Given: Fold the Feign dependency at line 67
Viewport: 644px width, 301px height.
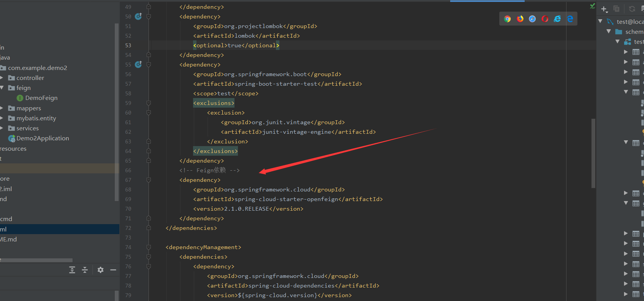Looking at the screenshot, I should tap(149, 180).
